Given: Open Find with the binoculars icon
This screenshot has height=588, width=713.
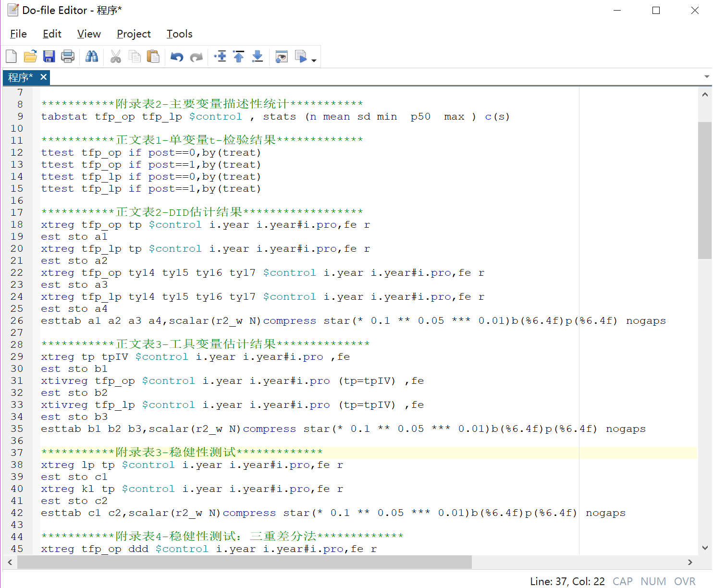Looking at the screenshot, I should tap(92, 57).
